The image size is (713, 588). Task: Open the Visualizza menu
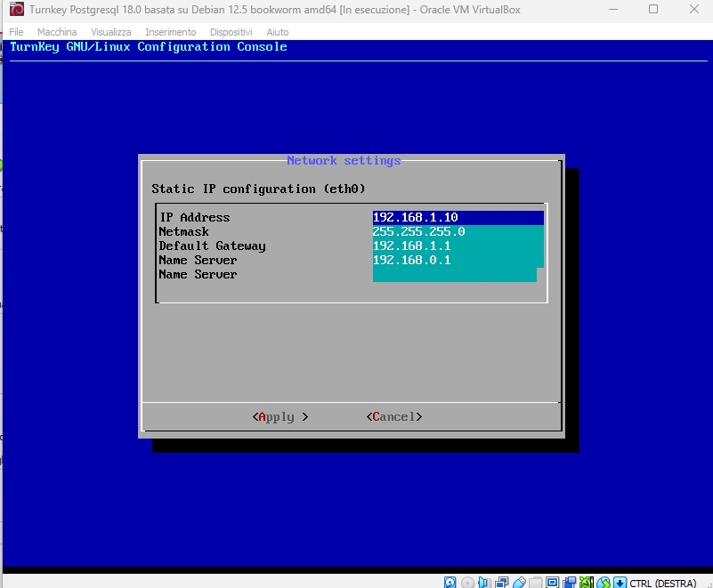coord(110,32)
